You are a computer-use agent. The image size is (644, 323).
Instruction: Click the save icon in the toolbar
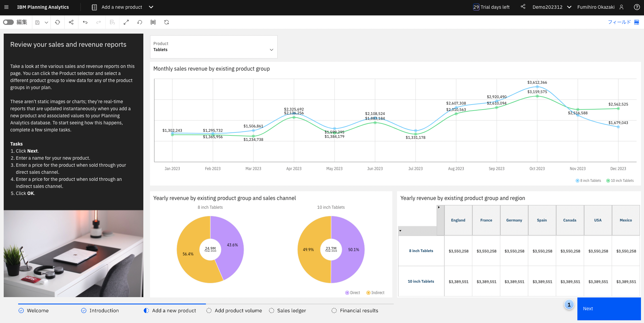(37, 23)
